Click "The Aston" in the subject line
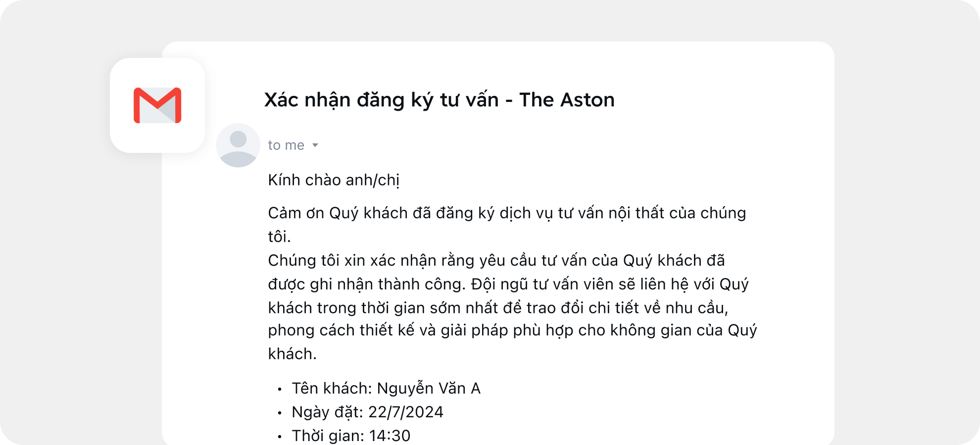Screen dimensions: 980x445 (x=567, y=100)
